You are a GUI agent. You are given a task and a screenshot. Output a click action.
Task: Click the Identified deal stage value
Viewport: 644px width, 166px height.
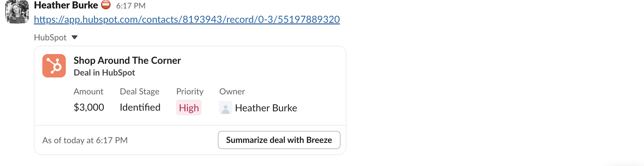[x=140, y=107]
